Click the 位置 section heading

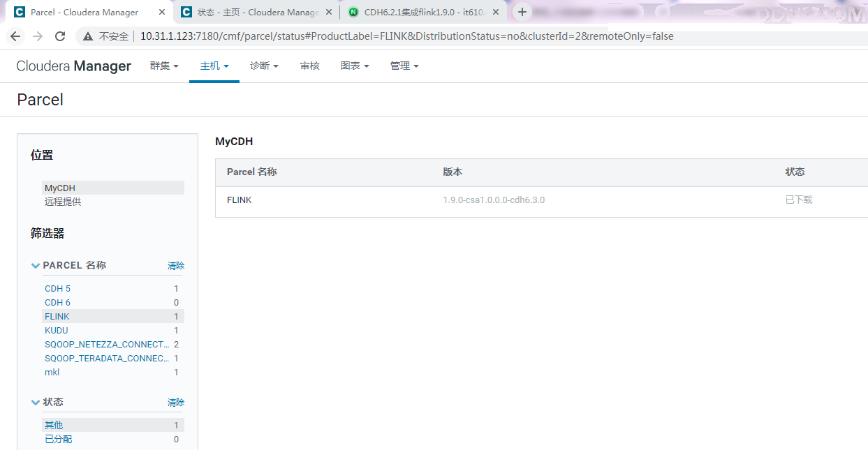coord(42,155)
